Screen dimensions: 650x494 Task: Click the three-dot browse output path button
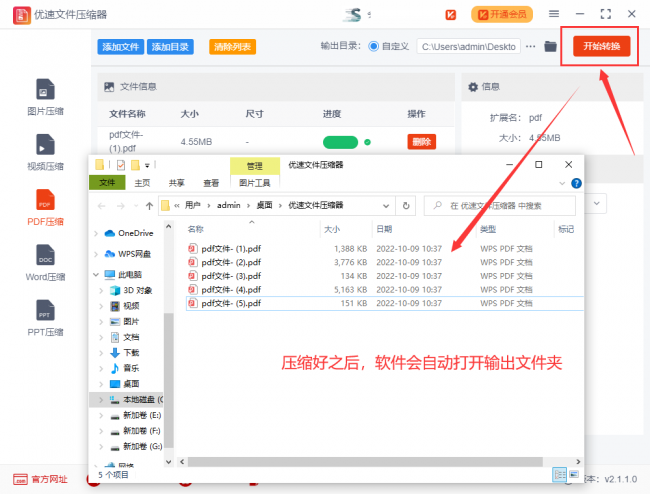point(531,46)
